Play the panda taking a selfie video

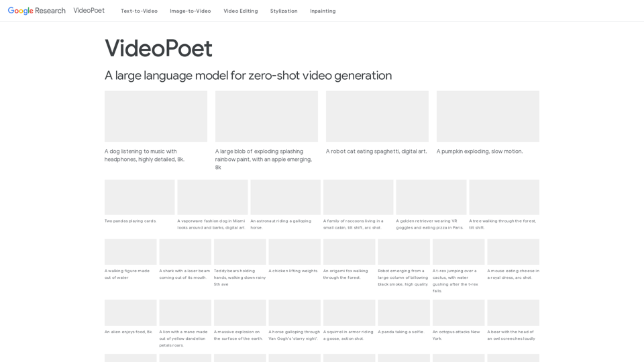click(404, 312)
